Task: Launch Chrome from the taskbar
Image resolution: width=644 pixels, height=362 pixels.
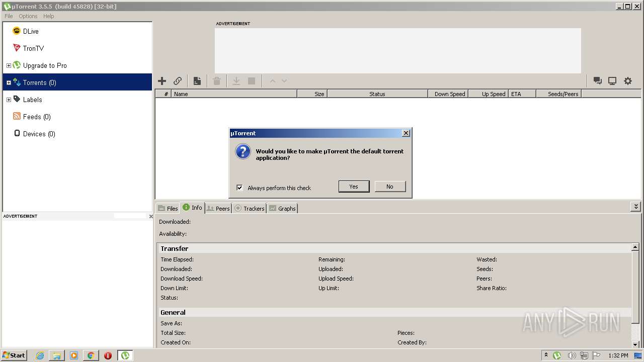Action: [x=91, y=355]
